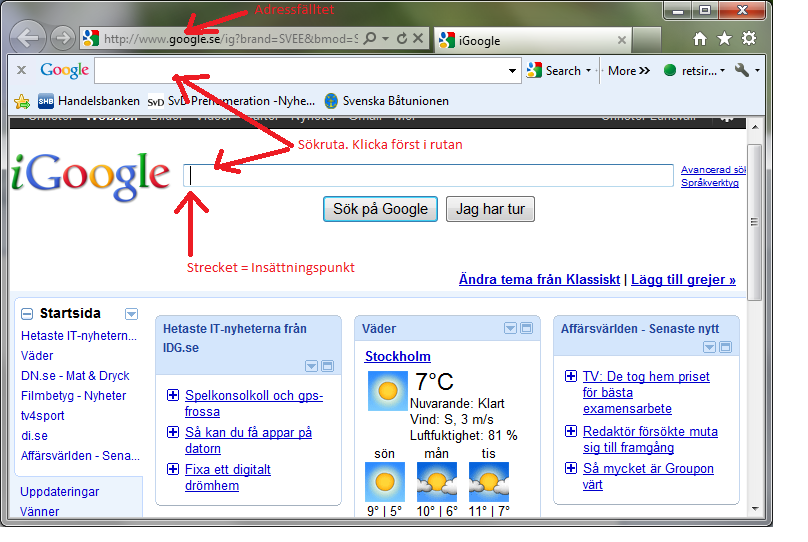This screenshot has width=808, height=542.
Task: Click the Jag har tur button
Action: point(490,209)
